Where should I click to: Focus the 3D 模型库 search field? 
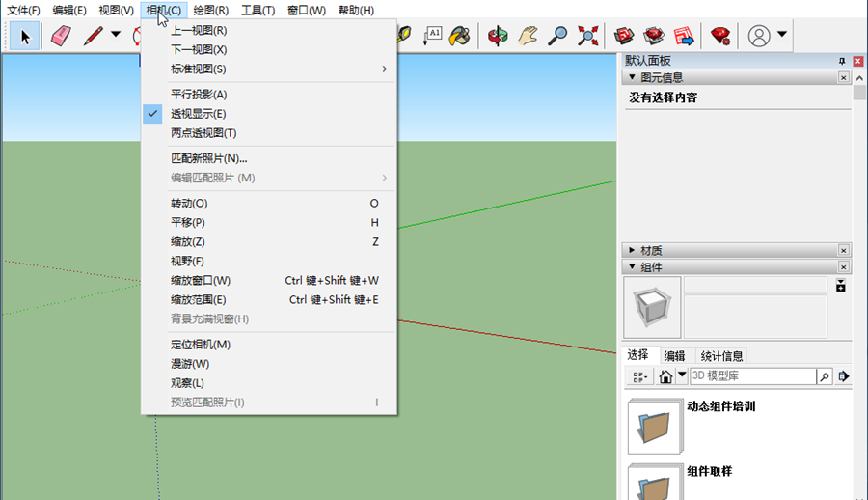coord(752,375)
